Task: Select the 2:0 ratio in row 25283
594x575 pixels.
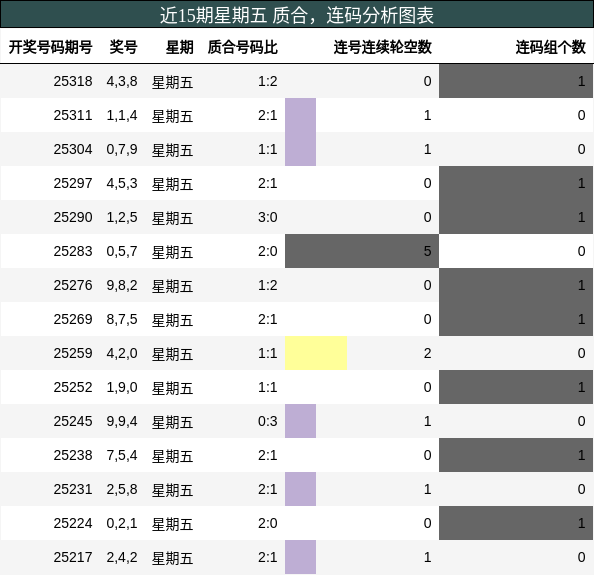Action: click(x=267, y=251)
